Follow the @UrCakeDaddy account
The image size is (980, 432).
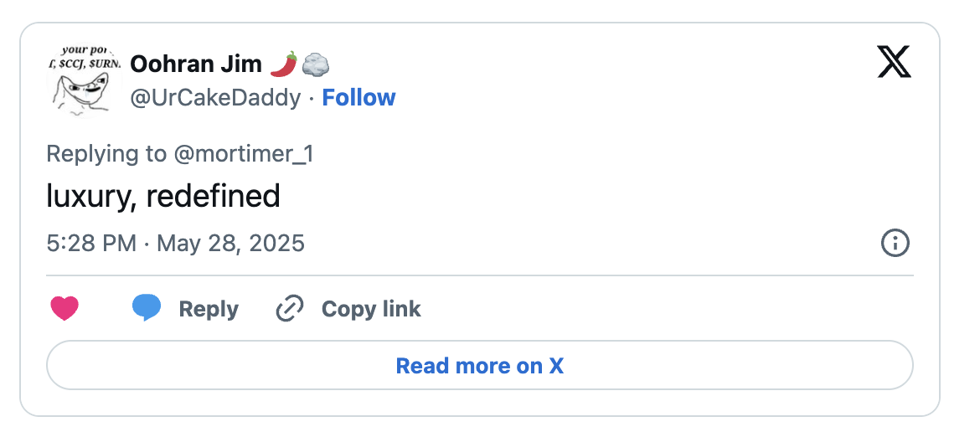tap(358, 97)
